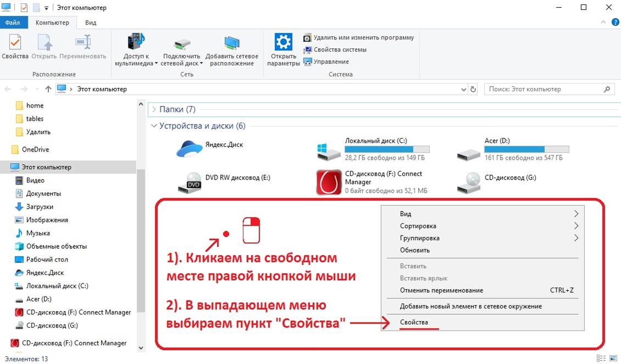The image size is (621, 364).
Task: Click the refresh button by address bar
Action: pos(473,89)
